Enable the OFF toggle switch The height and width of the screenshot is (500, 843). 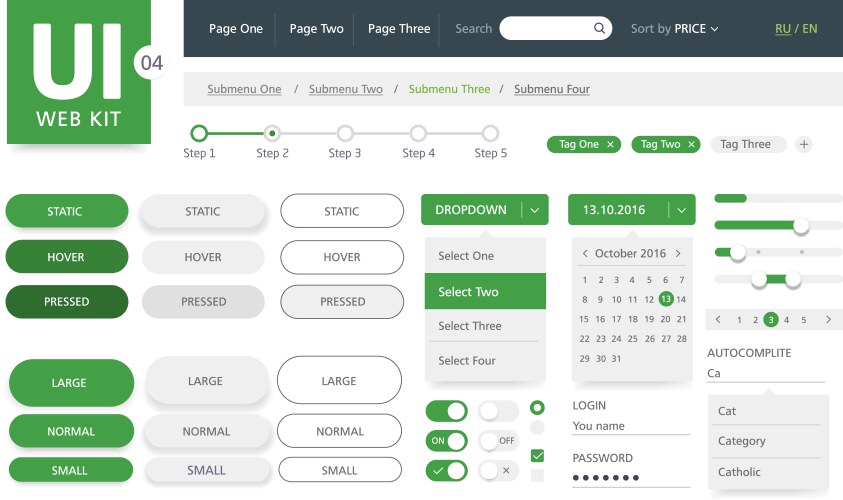click(499, 441)
